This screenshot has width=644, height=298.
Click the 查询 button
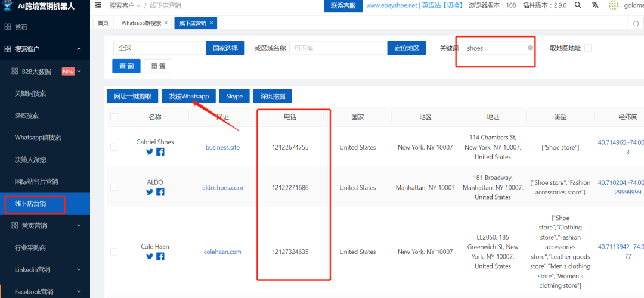pyautogui.click(x=126, y=66)
